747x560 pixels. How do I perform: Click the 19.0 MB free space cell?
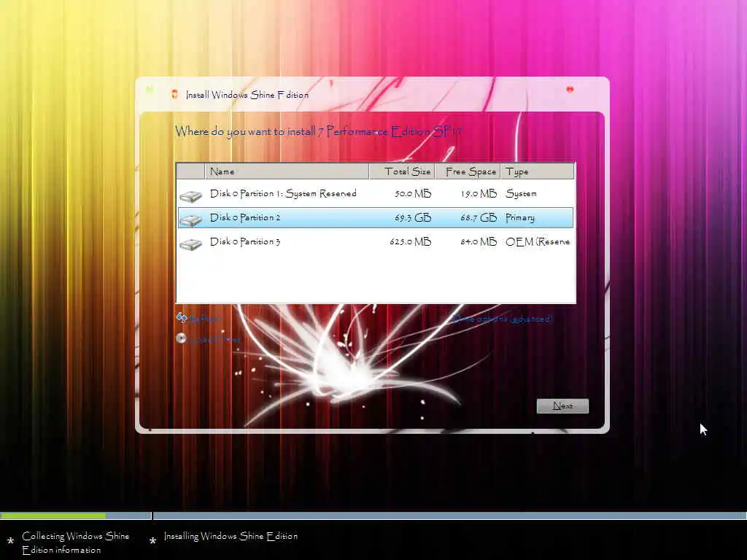tap(479, 194)
